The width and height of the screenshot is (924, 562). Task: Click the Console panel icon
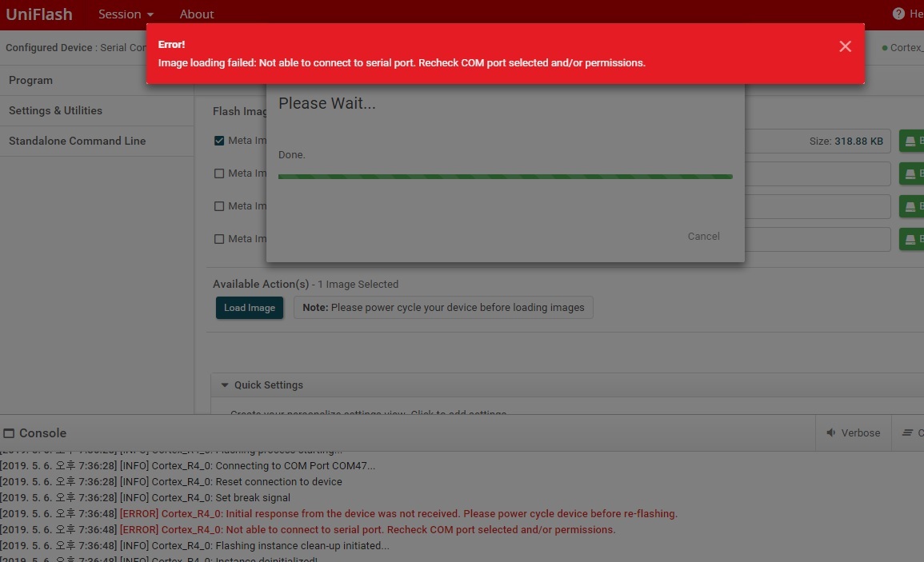[9, 433]
